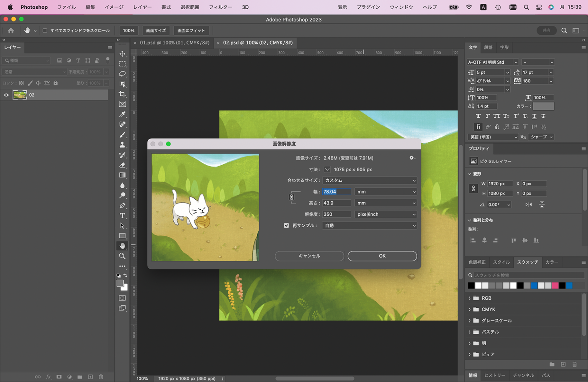
Task: Click the 高さ input field
Action: 336,203
